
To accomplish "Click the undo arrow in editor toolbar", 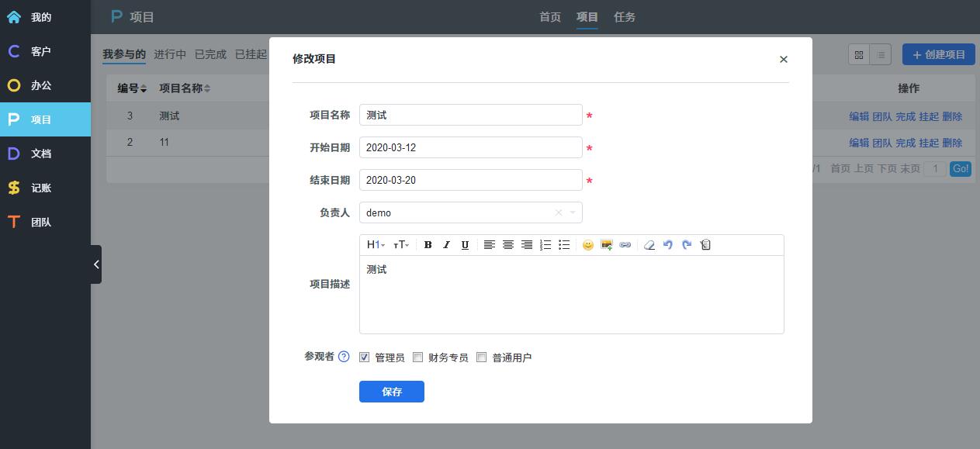I will tap(668, 245).
